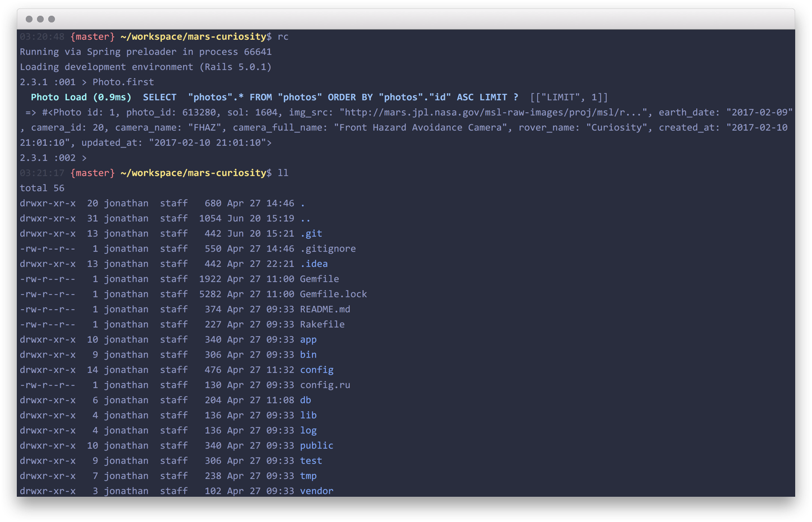Screen dimensions: 812x522
Task: Click the '22:21' timestamp of .idea
Action: pyautogui.click(x=280, y=264)
